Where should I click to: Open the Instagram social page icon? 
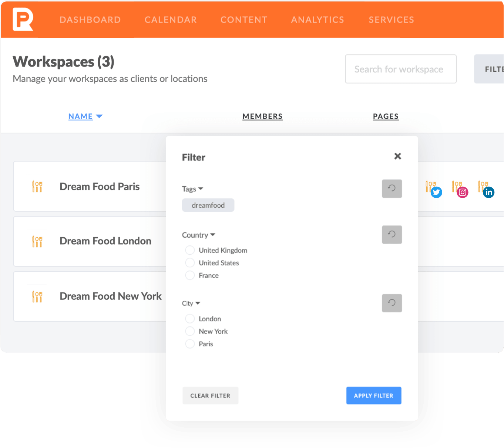point(462,192)
